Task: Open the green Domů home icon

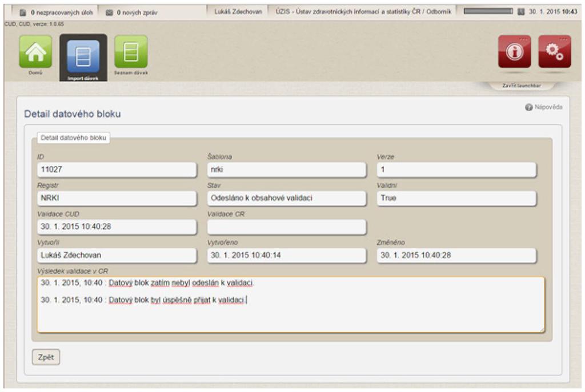Action: coord(35,52)
